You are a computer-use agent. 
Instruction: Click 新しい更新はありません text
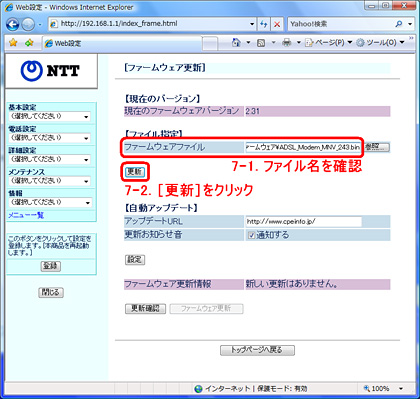tap(292, 284)
